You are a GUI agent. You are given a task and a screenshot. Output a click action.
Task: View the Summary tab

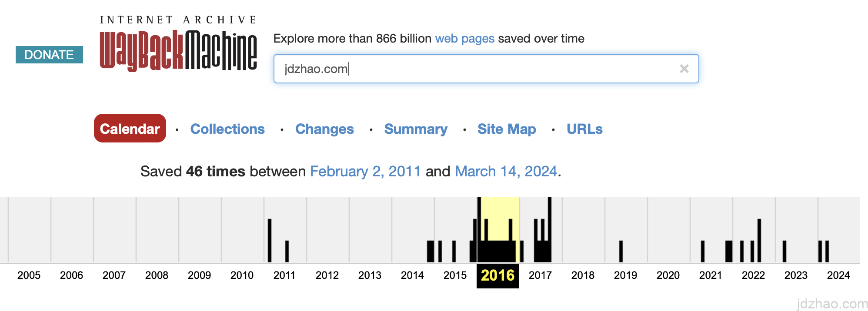(x=416, y=129)
